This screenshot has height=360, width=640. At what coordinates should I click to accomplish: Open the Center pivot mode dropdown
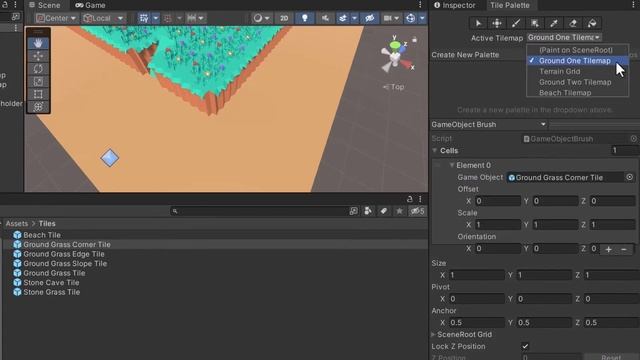coord(56,18)
